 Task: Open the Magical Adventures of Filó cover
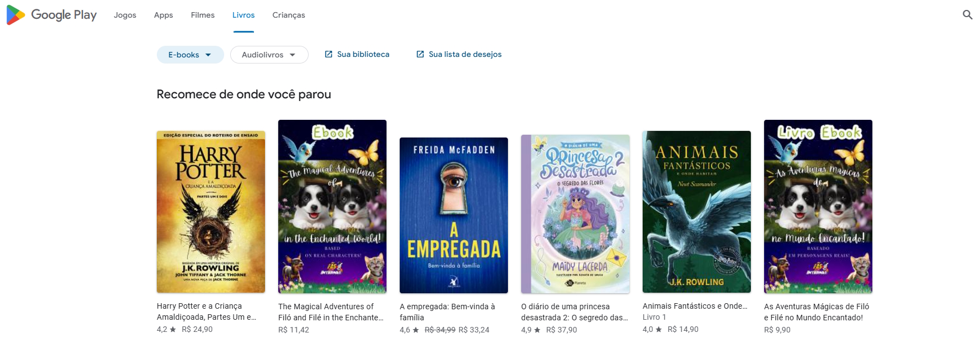(x=332, y=207)
